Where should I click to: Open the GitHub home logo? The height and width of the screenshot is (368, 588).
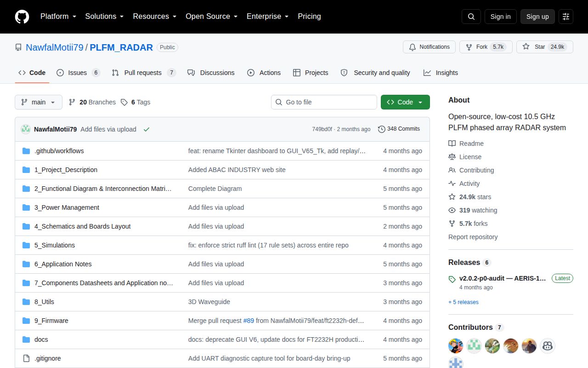pos(22,17)
